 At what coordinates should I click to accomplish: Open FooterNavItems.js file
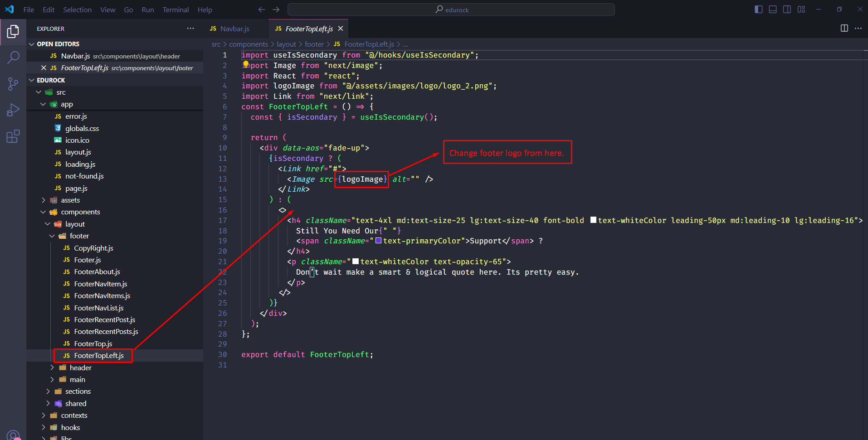[115, 295]
